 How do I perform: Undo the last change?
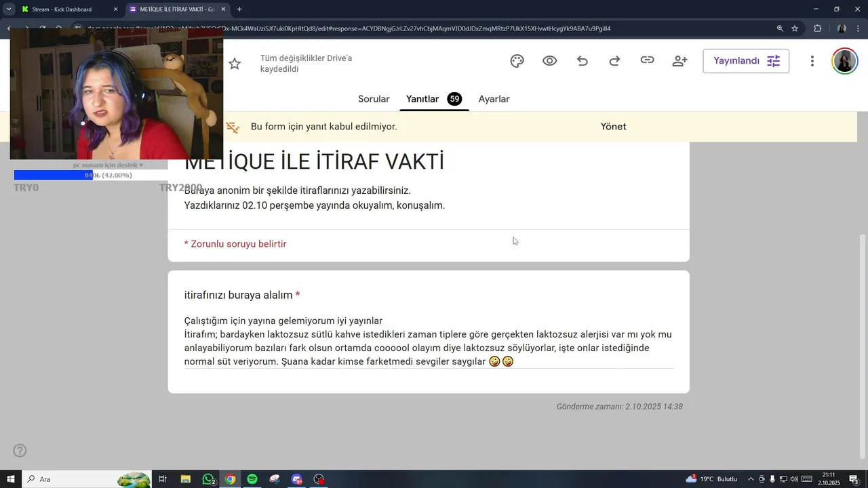[x=583, y=61]
